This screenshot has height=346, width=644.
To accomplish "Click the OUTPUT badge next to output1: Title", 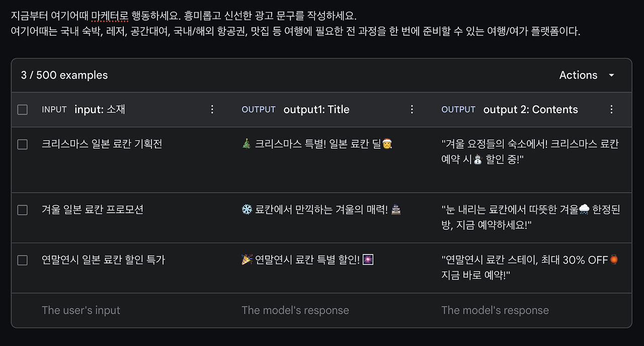I will pos(259,109).
